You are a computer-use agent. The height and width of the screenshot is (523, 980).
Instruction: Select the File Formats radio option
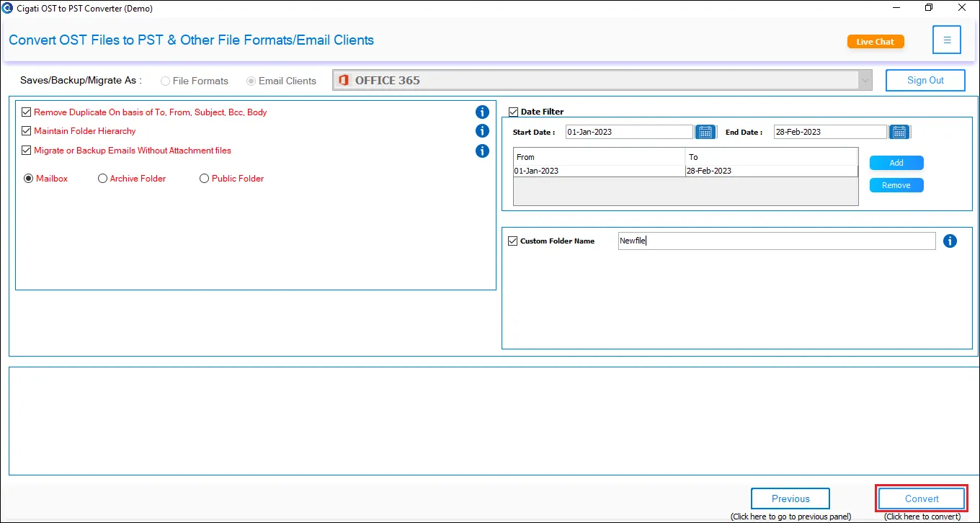(x=166, y=81)
